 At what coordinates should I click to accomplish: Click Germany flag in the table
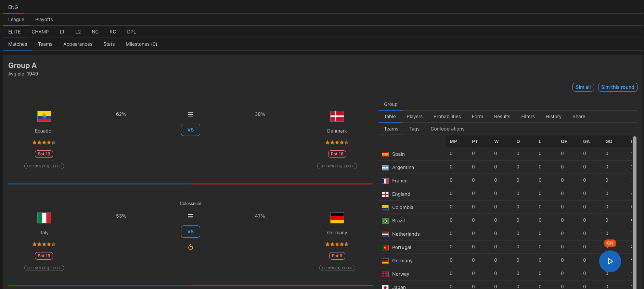(385, 261)
